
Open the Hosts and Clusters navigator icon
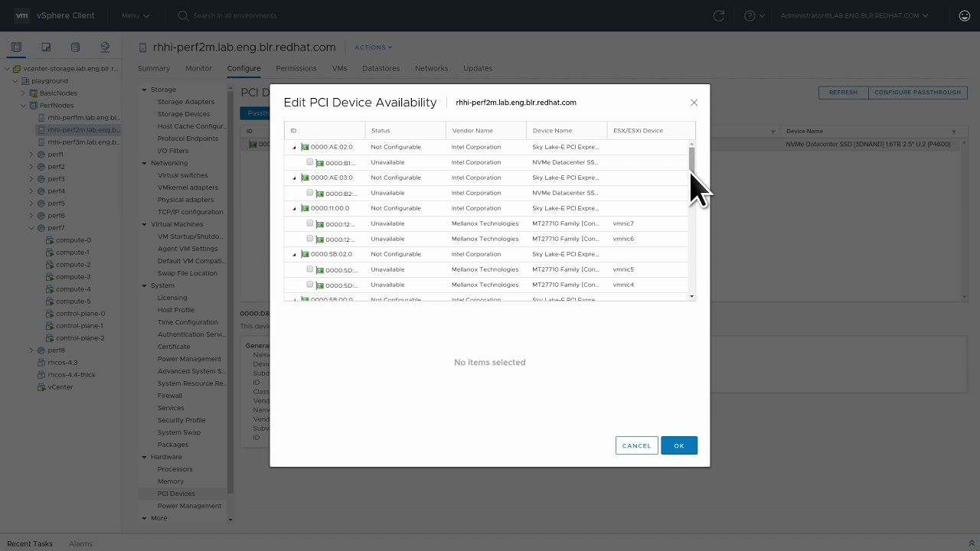click(x=17, y=47)
